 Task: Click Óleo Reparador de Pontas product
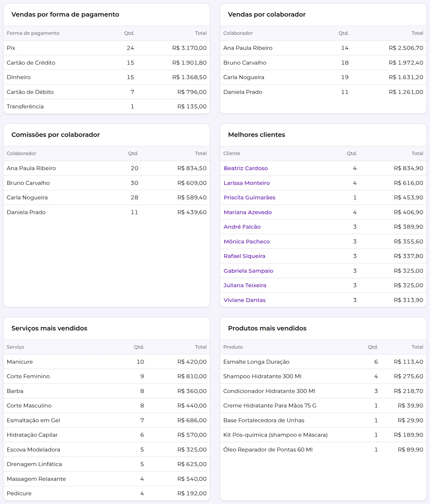268,450
